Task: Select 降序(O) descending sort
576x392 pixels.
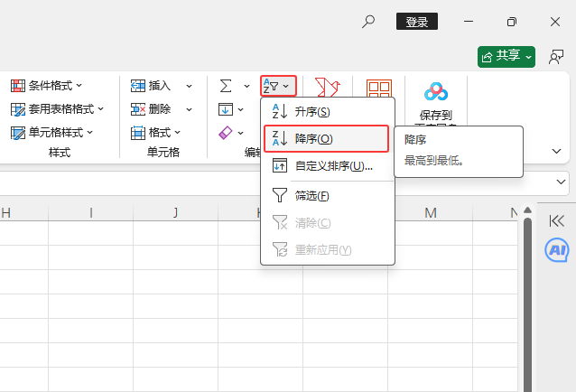Action: point(313,138)
